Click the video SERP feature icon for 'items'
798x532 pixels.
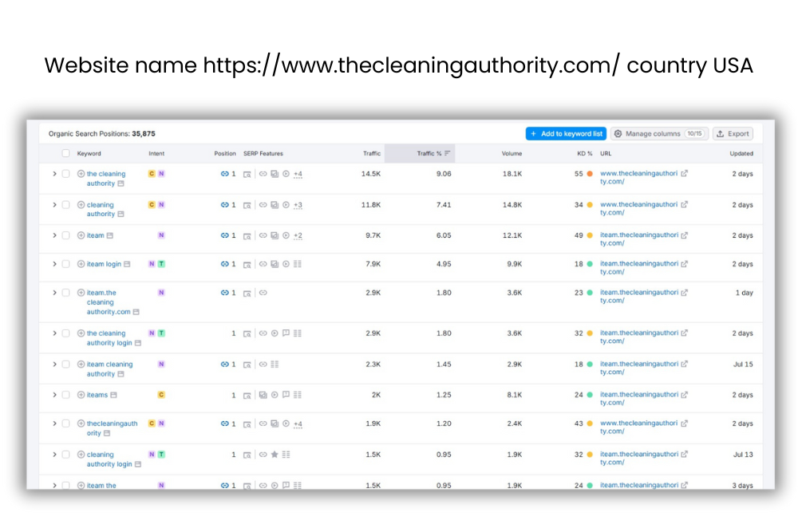pos(274,395)
